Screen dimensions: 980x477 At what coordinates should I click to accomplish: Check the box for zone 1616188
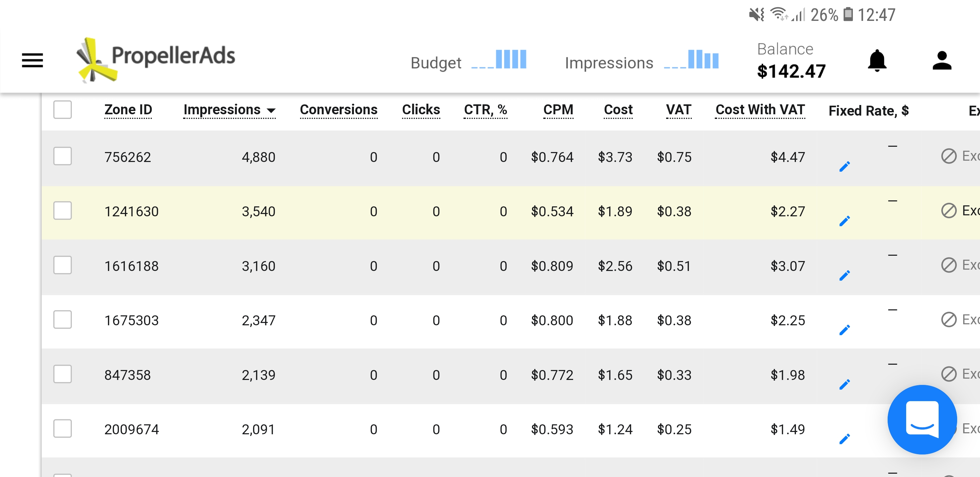pyautogui.click(x=62, y=265)
